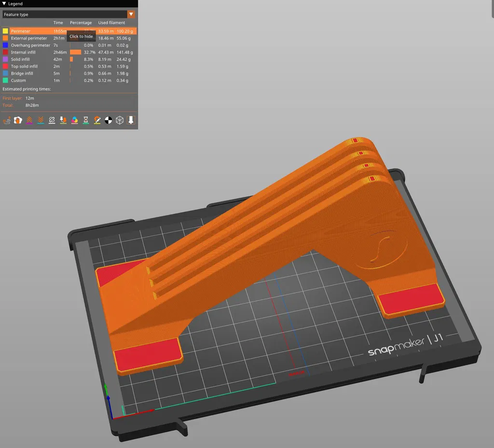Click the light blue Bridge infill swatch
494x448 pixels.
click(x=5, y=73)
